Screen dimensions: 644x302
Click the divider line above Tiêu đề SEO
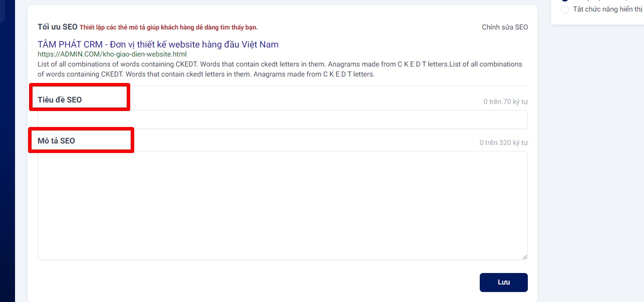(x=282, y=86)
